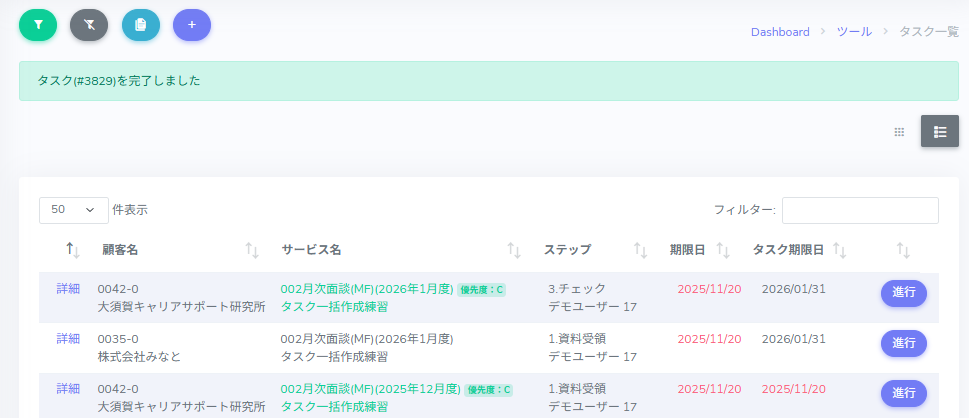Open 詳細 for 株式会社みなと row

tap(68, 338)
